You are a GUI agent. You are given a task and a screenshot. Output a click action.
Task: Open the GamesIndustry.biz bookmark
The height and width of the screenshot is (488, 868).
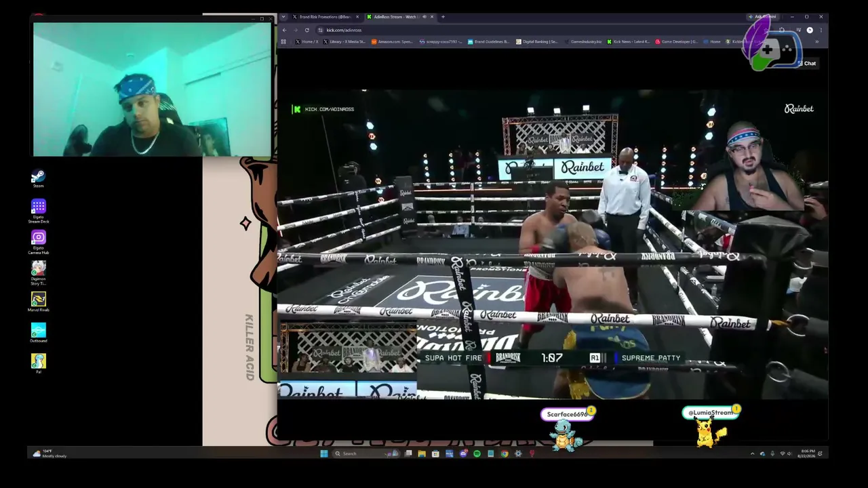[x=583, y=42]
